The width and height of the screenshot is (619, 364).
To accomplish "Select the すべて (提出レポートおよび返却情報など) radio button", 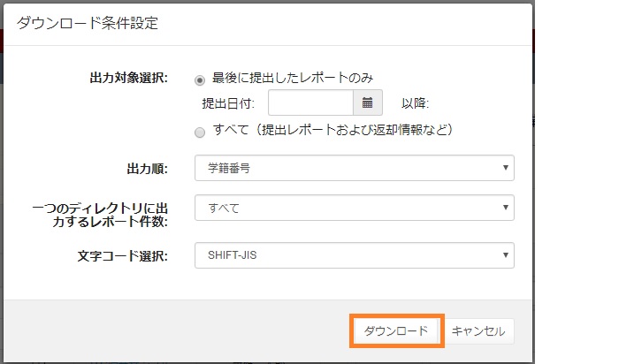I will click(x=199, y=131).
